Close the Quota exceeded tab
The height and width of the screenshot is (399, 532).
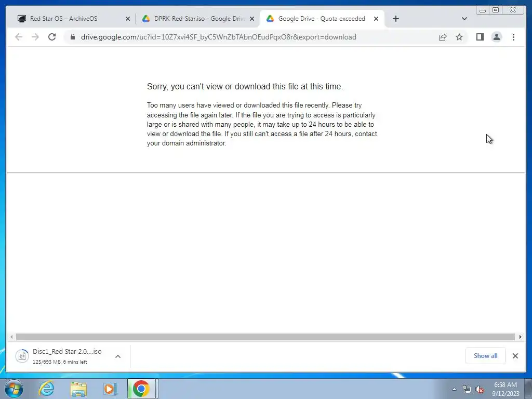(x=376, y=19)
